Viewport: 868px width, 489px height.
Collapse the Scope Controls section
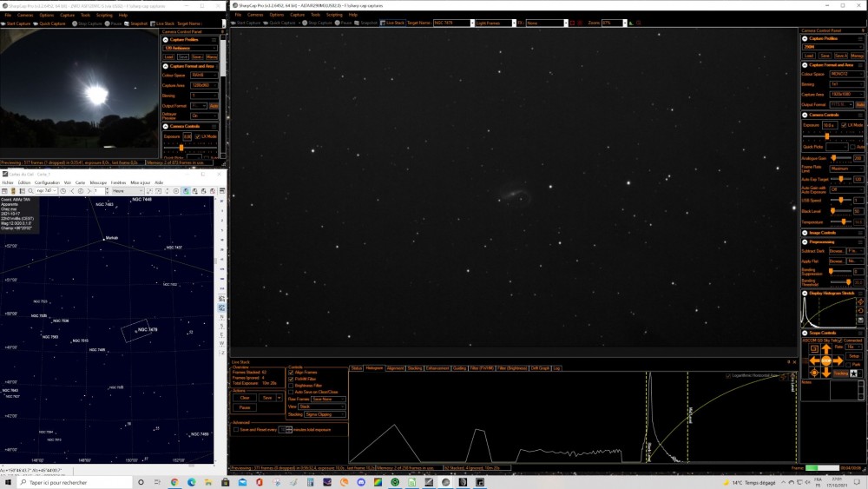pos(805,333)
